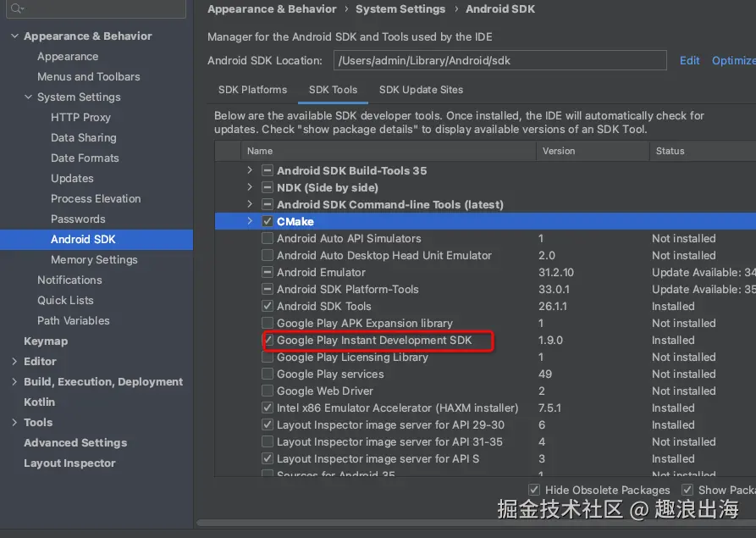Open Path Variables settings
The width and height of the screenshot is (756, 538).
pyautogui.click(x=74, y=320)
